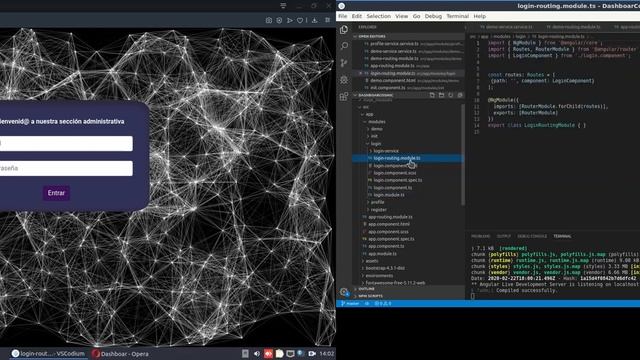Open the Go menu
Image resolution: width=640 pixels, height=360 pixels.
tap(416, 16)
